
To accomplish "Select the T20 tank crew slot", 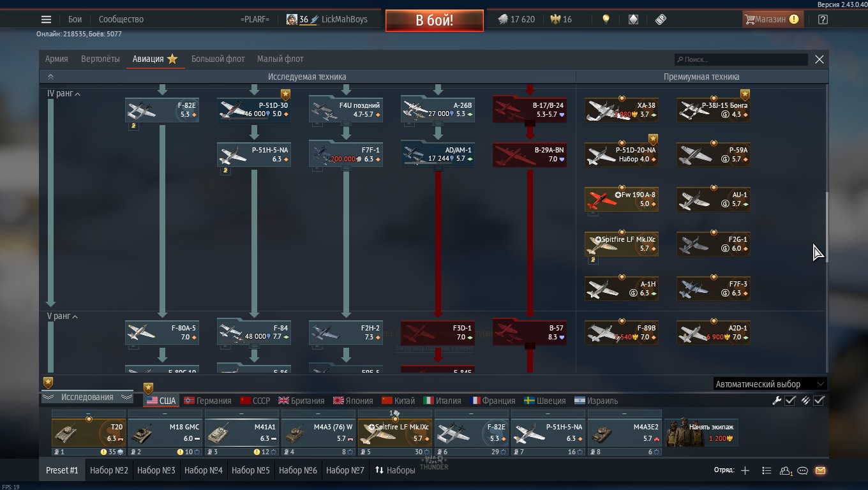I will click(x=89, y=433).
